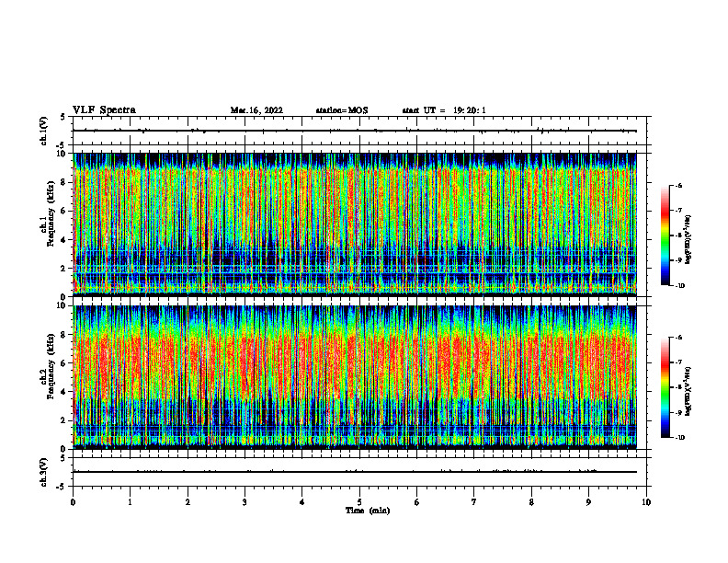Click the time axis tick label "8"
Screen dimensions: 728x563
point(531,502)
